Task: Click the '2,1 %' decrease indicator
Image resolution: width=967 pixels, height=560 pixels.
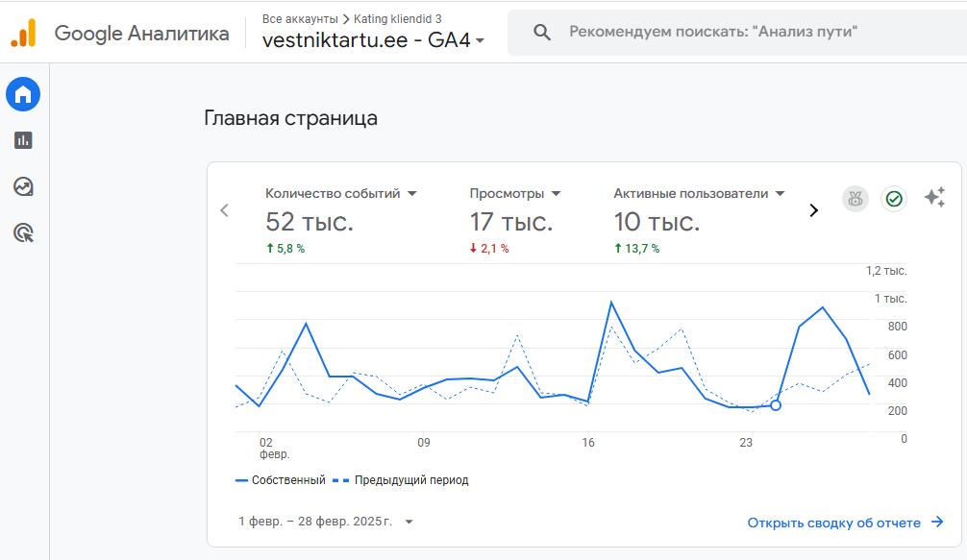Action: pos(489,248)
